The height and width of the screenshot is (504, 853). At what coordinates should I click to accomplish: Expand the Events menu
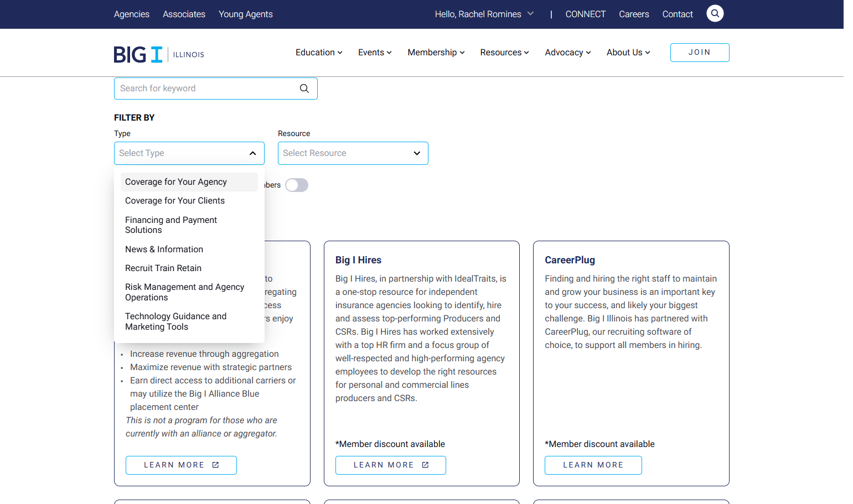pyautogui.click(x=375, y=53)
